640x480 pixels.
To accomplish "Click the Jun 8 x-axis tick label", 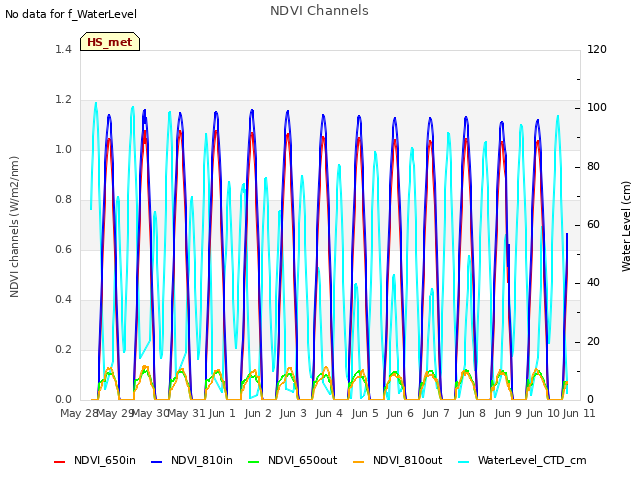I will 472,413.
